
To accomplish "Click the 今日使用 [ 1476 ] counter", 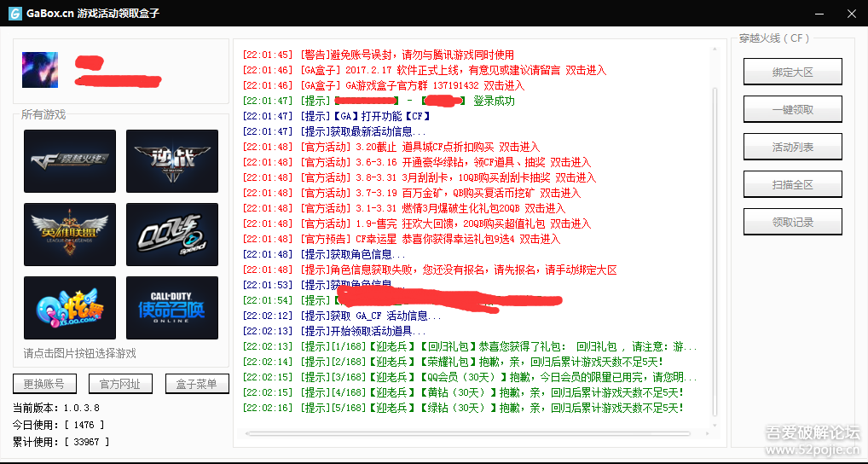I will 58,426.
